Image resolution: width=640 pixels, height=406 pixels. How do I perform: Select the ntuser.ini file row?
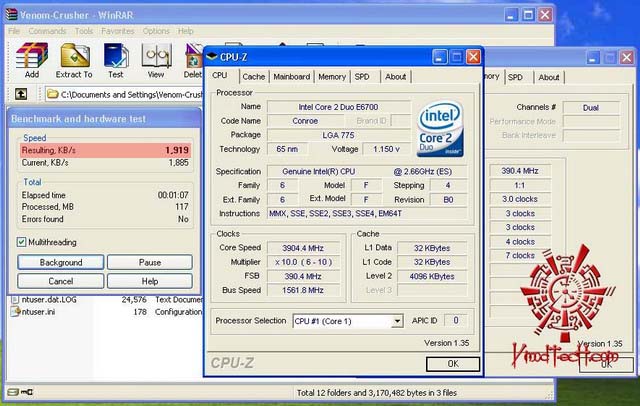pyautogui.click(x=106, y=312)
